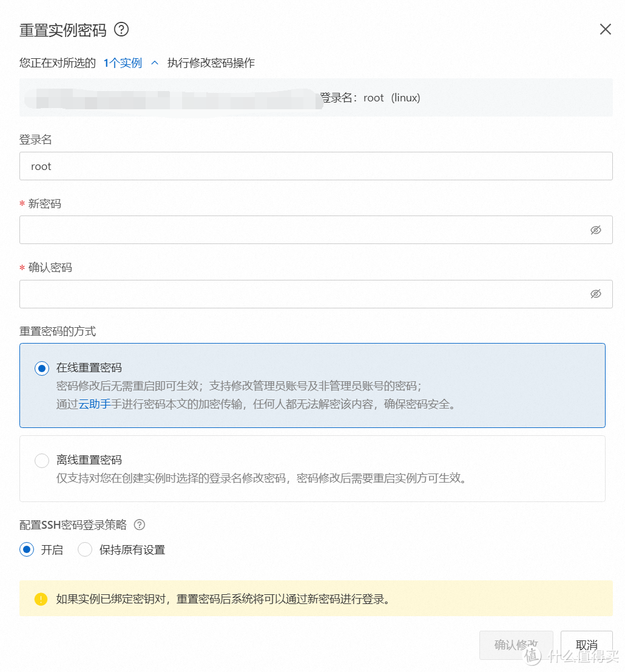
Task: Select 保持原有设置 for SSH login policy
Action: pyautogui.click(x=84, y=549)
